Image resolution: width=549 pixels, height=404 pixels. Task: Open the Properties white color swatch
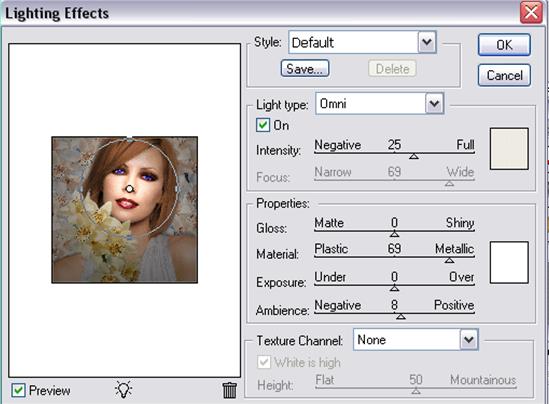(509, 262)
